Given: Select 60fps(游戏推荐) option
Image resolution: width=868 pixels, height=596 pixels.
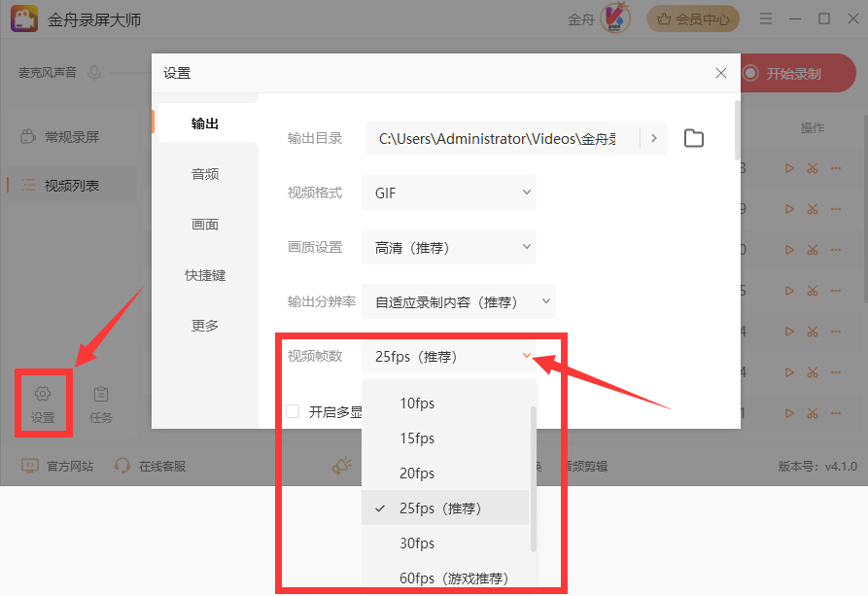Looking at the screenshot, I should [445, 578].
